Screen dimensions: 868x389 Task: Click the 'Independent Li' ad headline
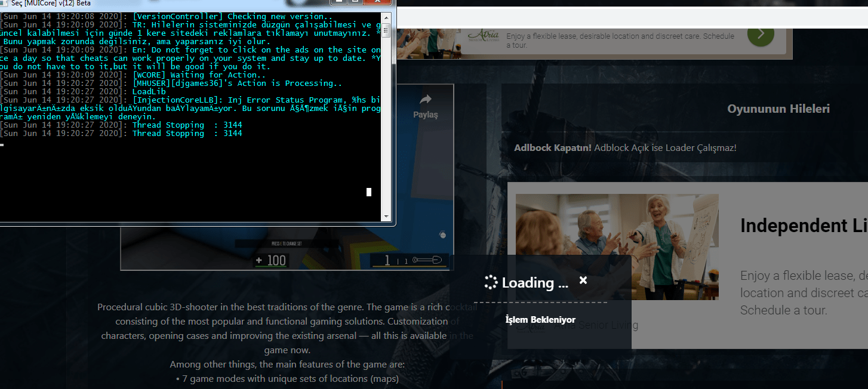tap(804, 226)
